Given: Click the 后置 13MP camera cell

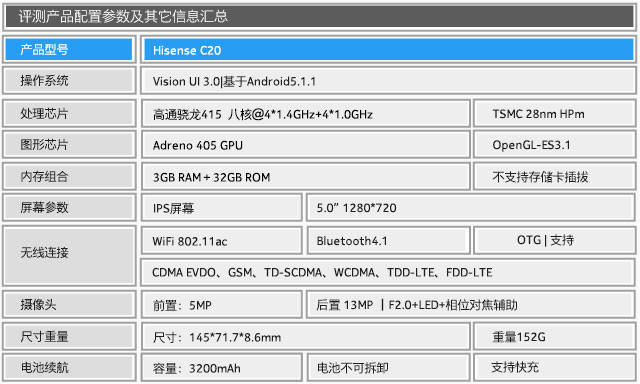Looking at the screenshot, I should coord(471,304).
